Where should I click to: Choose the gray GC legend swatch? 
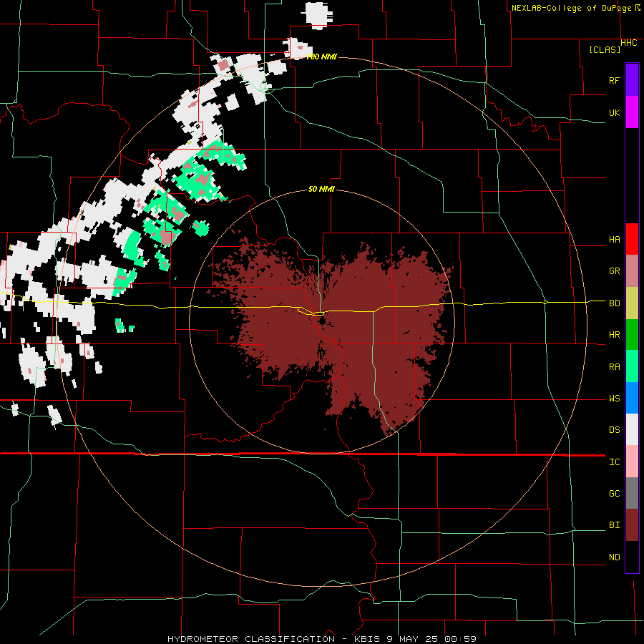[x=632, y=493]
